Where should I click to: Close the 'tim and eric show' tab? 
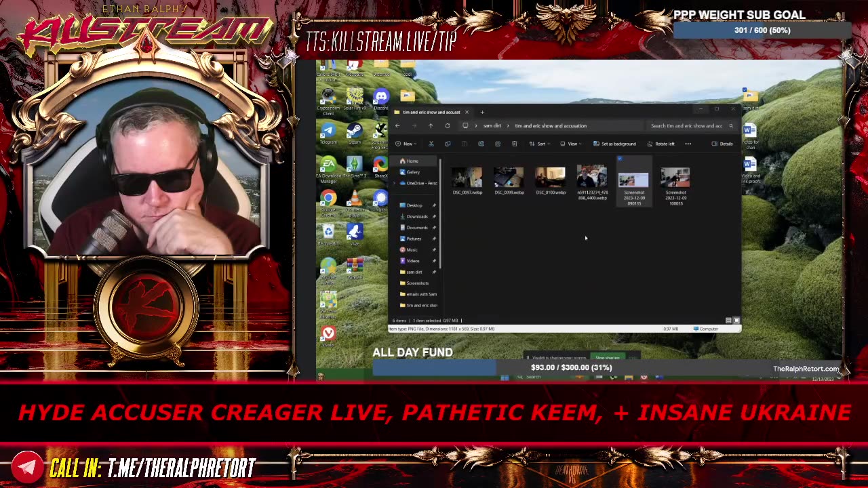467,112
